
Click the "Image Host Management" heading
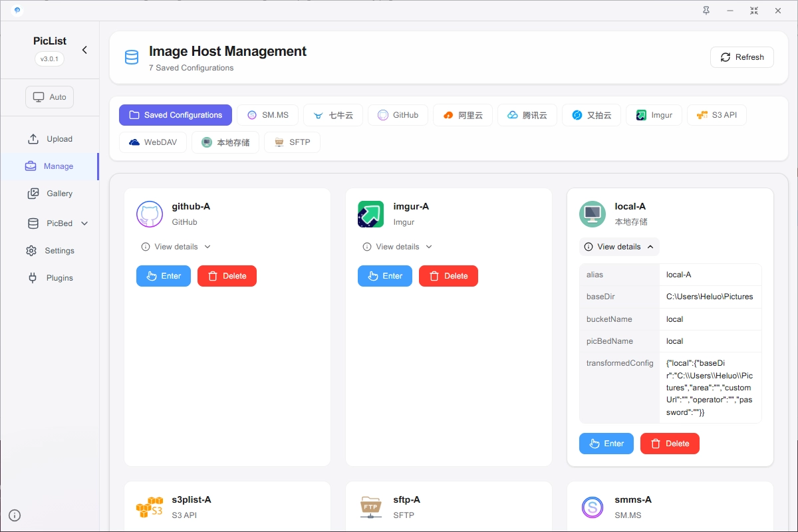(x=228, y=51)
